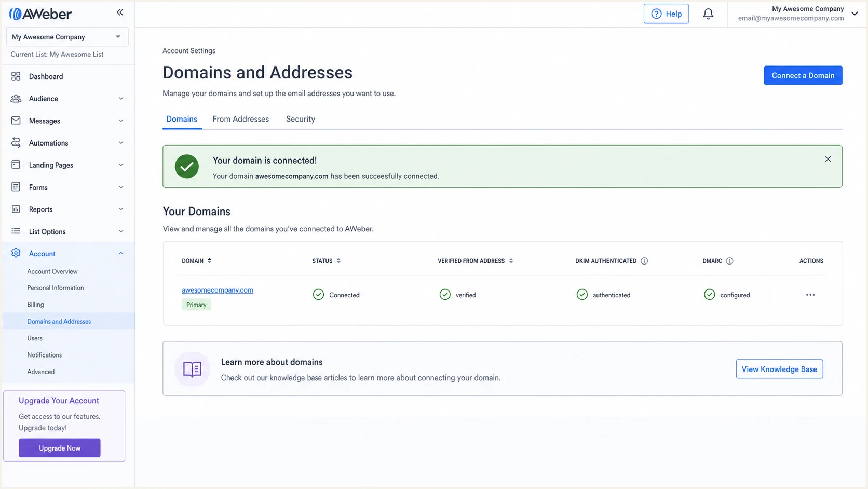The height and width of the screenshot is (489, 868).
Task: Click the Learn more about domains heading
Action: click(x=272, y=362)
